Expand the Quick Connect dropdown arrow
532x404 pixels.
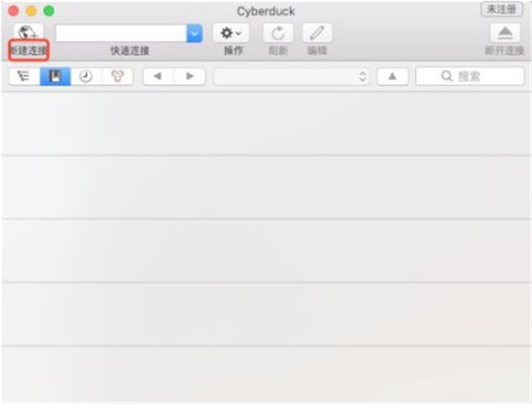point(194,33)
